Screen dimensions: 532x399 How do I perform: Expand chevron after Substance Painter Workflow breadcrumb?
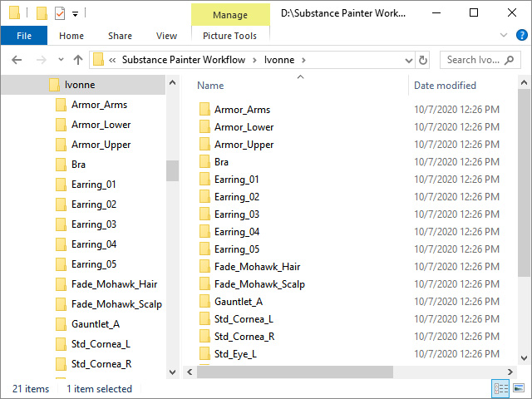(254, 60)
